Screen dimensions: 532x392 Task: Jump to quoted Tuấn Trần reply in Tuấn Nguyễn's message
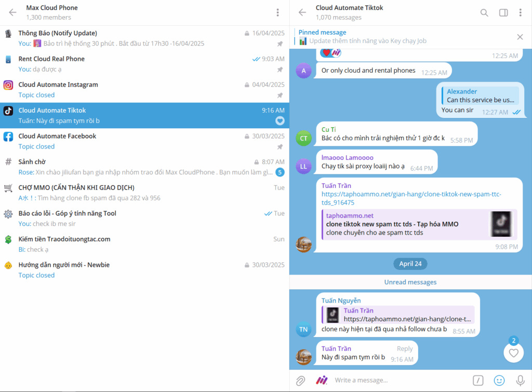[398, 315]
